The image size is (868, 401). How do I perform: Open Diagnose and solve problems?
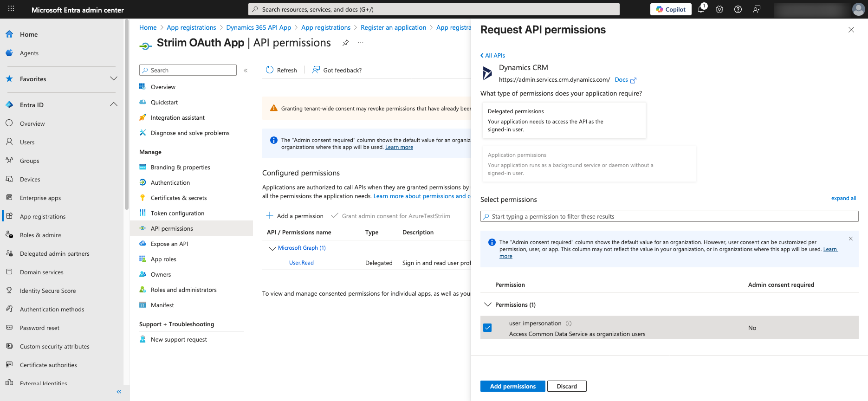click(190, 133)
